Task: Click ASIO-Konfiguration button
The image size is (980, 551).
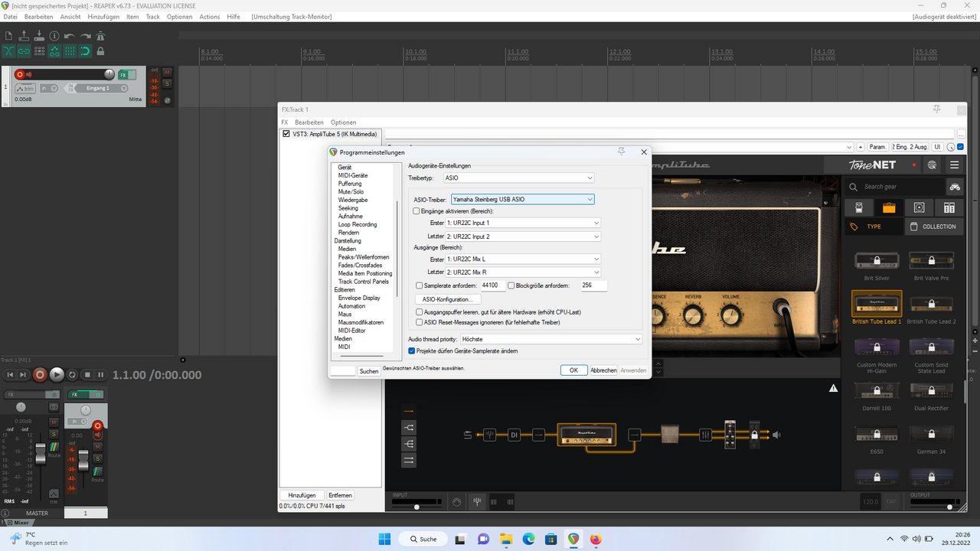Action: point(448,299)
